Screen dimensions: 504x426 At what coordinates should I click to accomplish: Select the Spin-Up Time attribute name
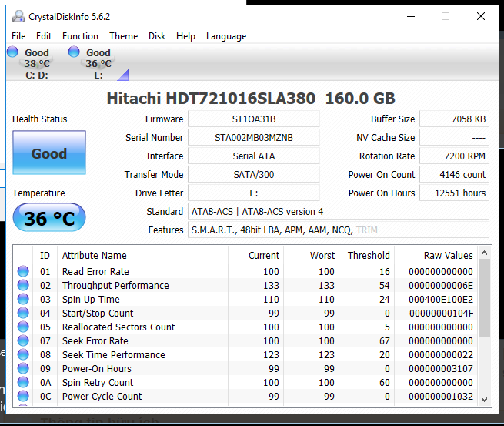point(91,299)
